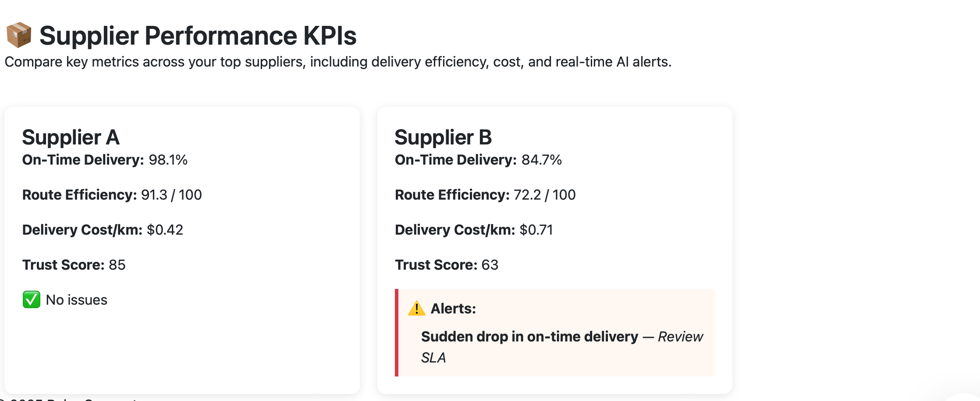
Task: Open the 'Sudden drop in on-time delivery' alert
Action: pos(529,337)
